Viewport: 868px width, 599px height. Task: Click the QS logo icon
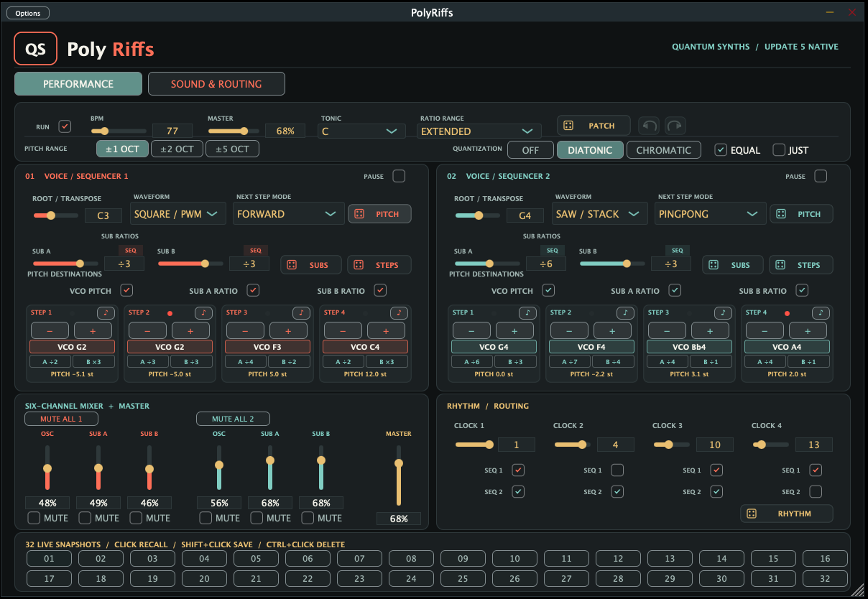(35, 49)
